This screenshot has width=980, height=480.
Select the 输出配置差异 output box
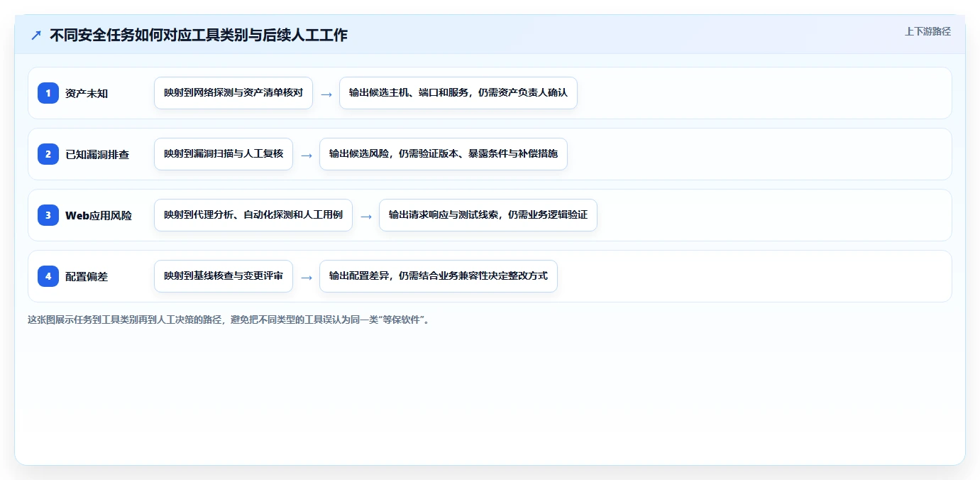click(x=439, y=276)
